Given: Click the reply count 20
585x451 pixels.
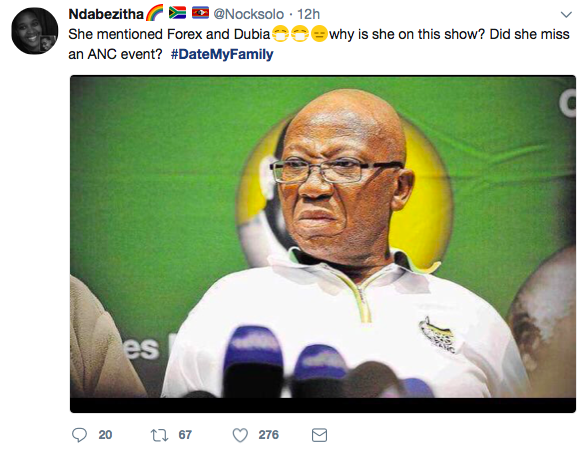Looking at the screenshot, I should pyautogui.click(x=105, y=435).
